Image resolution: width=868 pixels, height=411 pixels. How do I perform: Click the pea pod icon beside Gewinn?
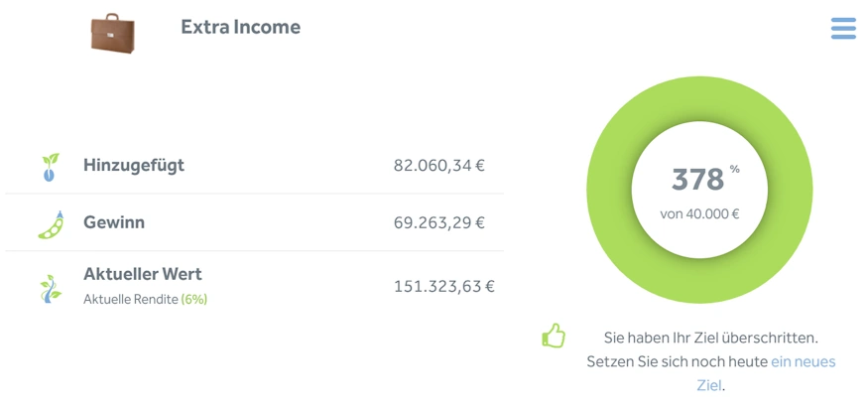click(51, 224)
